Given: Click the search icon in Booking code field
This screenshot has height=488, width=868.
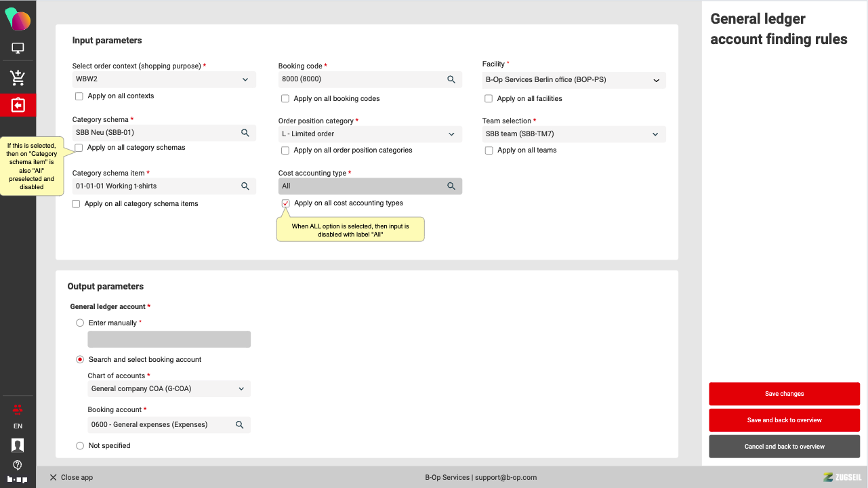Looking at the screenshot, I should tap(451, 79).
